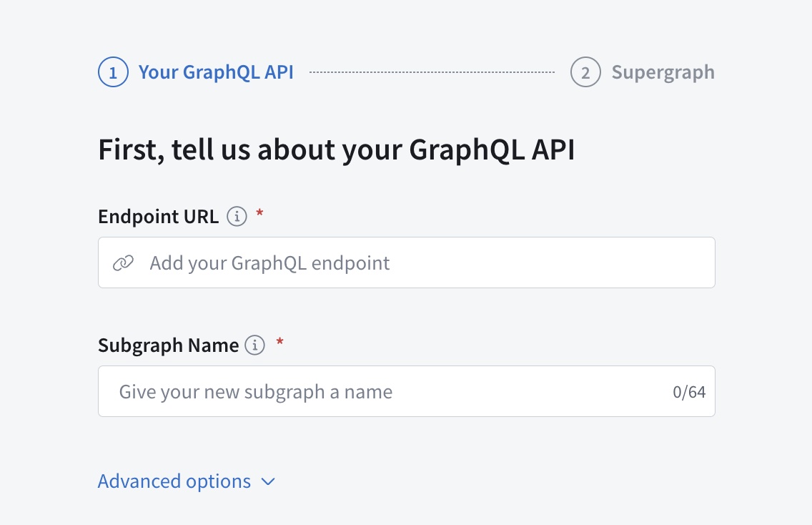The height and width of the screenshot is (525, 812).
Task: Select the Your GraphQL API step
Action: pyautogui.click(x=216, y=72)
